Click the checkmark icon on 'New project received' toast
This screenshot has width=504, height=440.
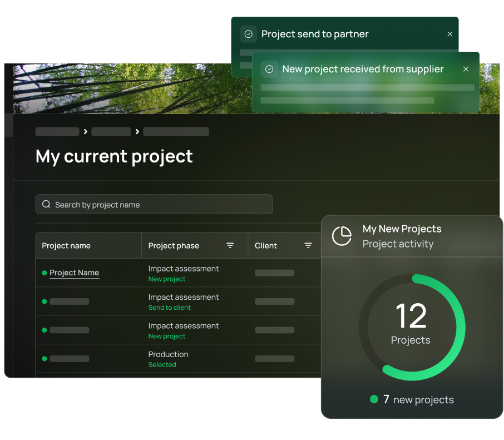coord(269,69)
